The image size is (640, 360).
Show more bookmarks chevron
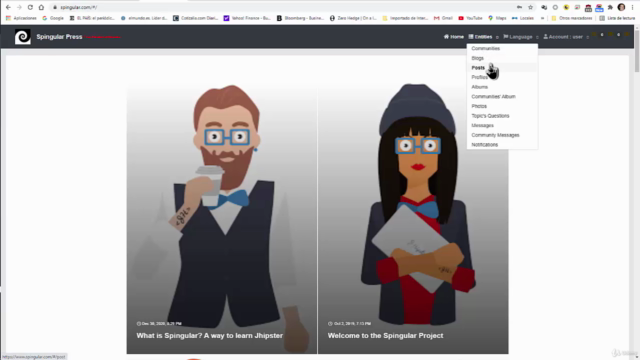tap(542, 18)
